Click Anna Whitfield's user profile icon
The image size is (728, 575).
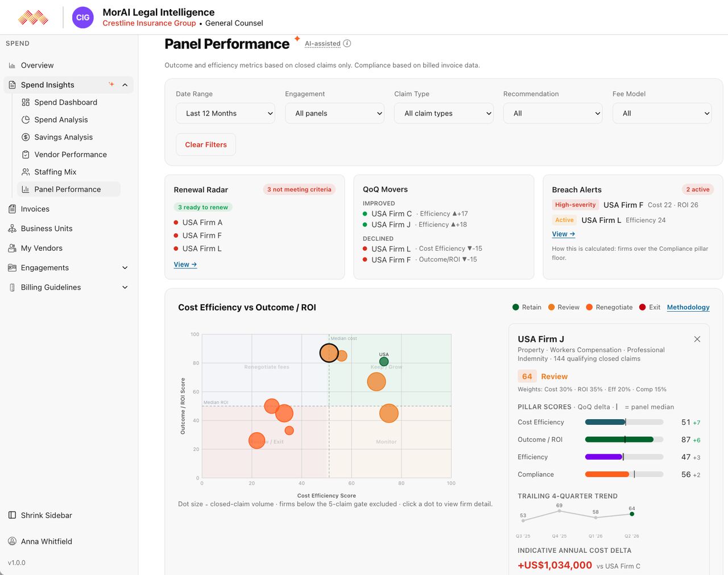[x=12, y=541]
